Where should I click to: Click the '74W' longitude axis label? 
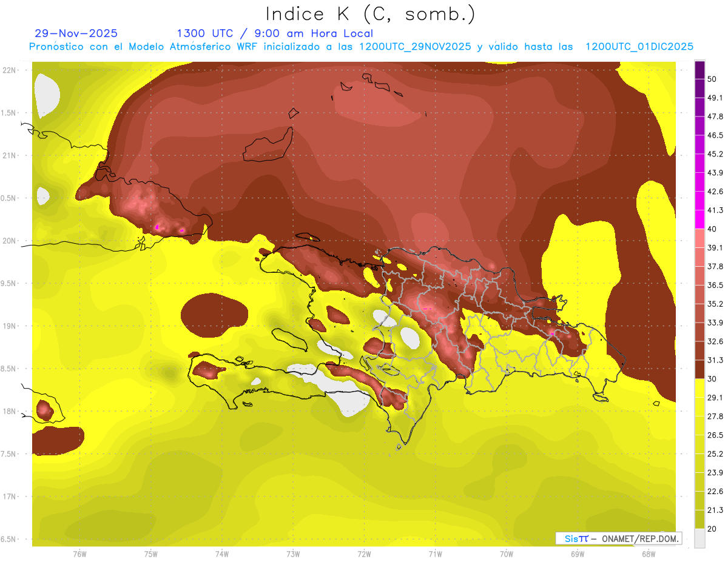[x=221, y=554]
